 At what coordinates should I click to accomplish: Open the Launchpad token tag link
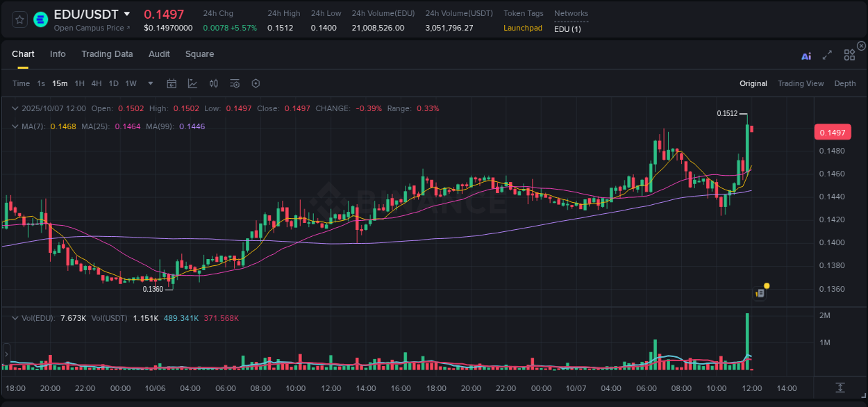(x=523, y=28)
